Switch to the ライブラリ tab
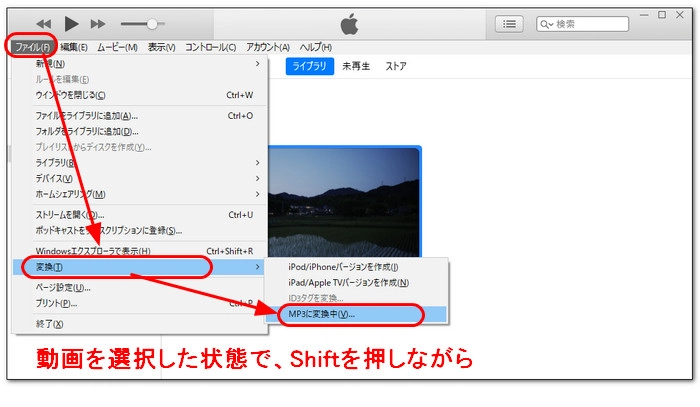The width and height of the screenshot is (700, 407). point(309,66)
